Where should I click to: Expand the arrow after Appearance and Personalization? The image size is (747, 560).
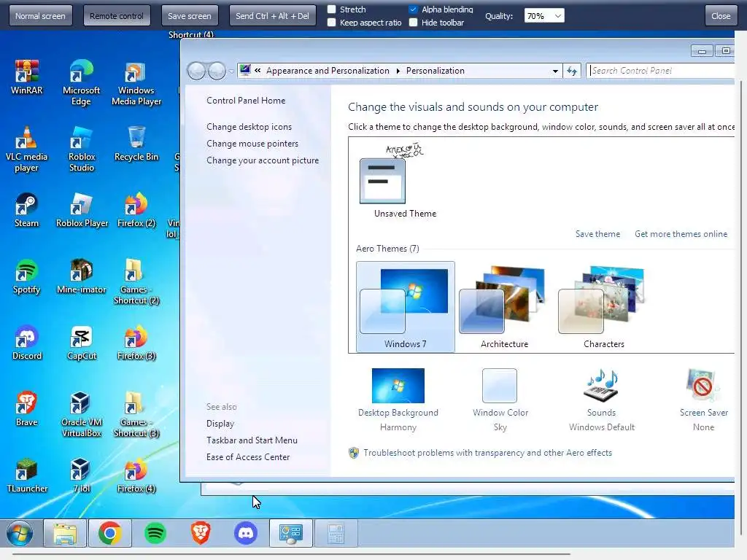point(398,71)
